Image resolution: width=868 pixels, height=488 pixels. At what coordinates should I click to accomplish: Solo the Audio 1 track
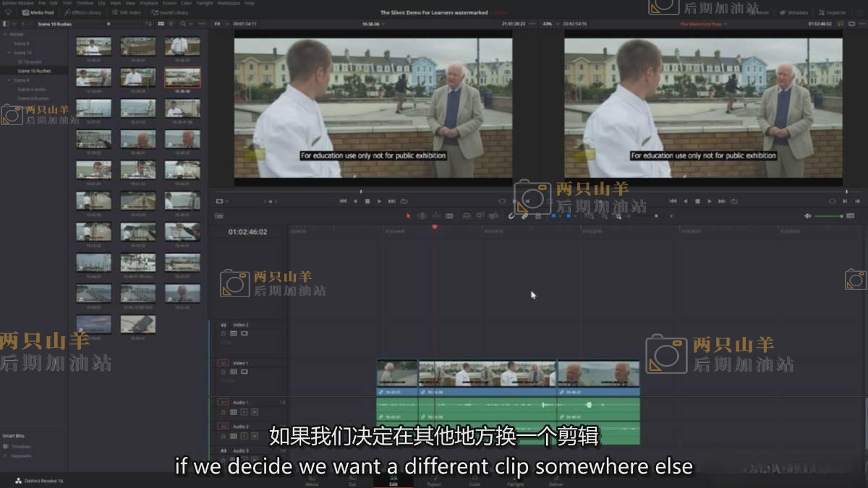244,411
